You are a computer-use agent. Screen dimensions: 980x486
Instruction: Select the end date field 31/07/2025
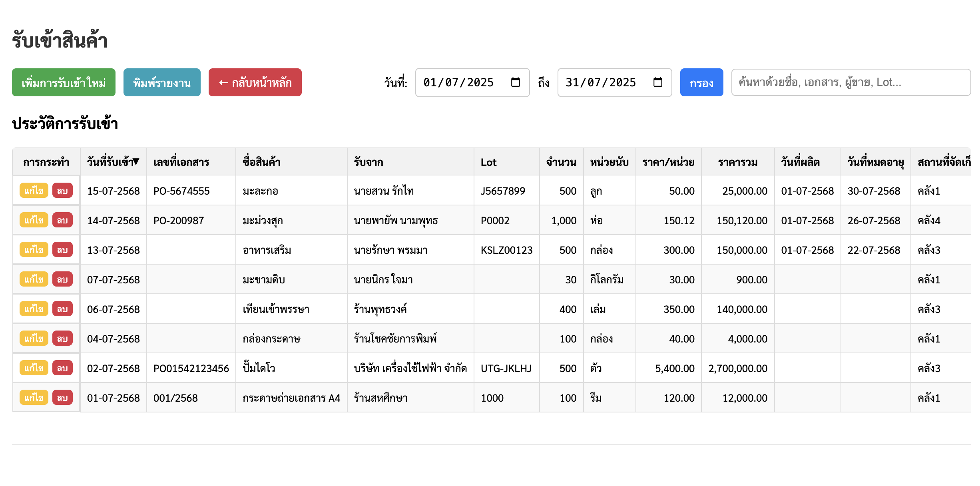602,83
